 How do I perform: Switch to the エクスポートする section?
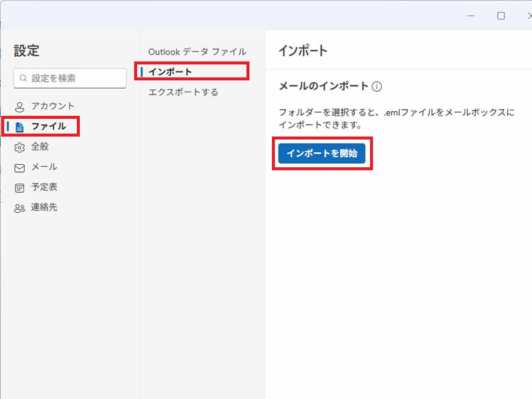pos(183,92)
